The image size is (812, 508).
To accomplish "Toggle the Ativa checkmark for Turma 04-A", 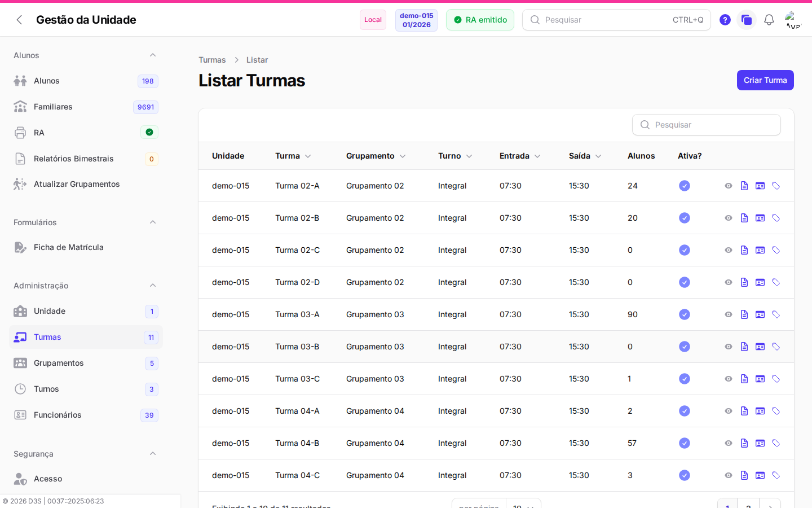I will 685,411.
